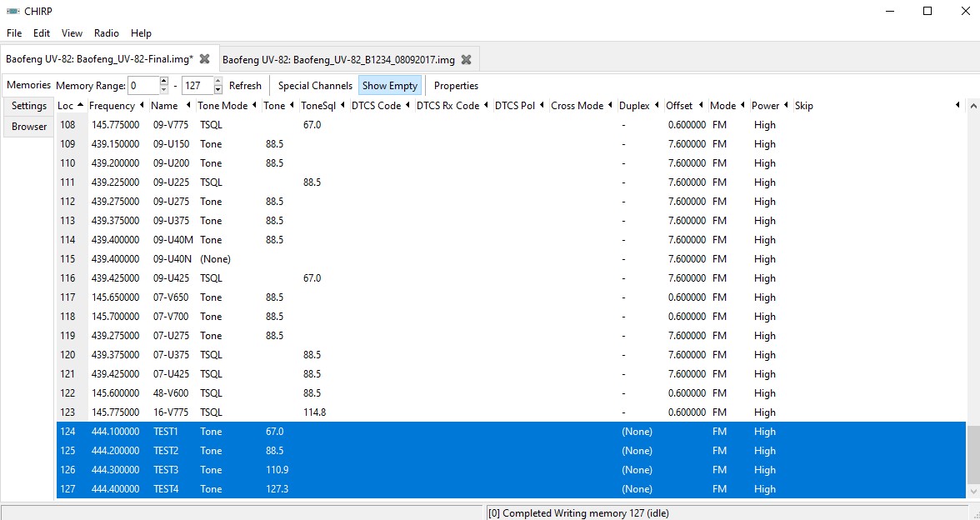
Task: Click the 07-U425 name cell
Action: tap(171, 373)
